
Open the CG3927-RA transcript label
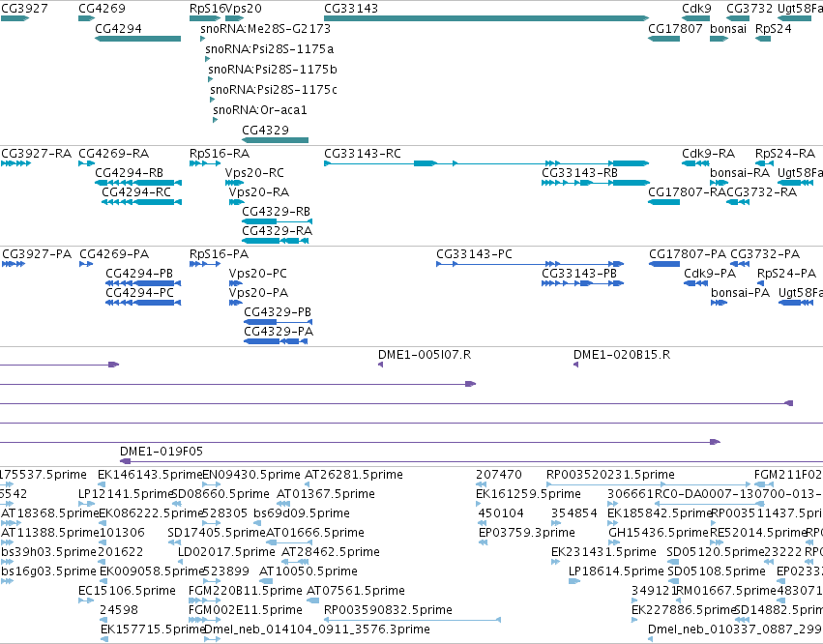click(36, 154)
